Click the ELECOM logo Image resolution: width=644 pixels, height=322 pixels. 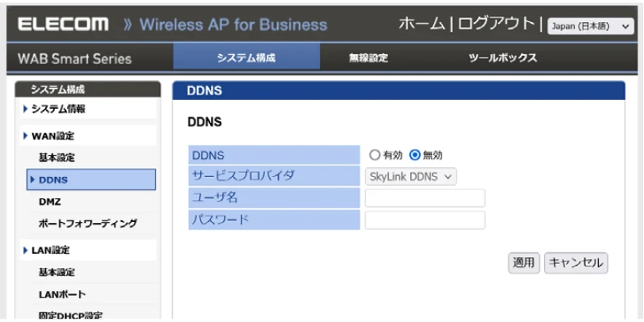(x=63, y=25)
